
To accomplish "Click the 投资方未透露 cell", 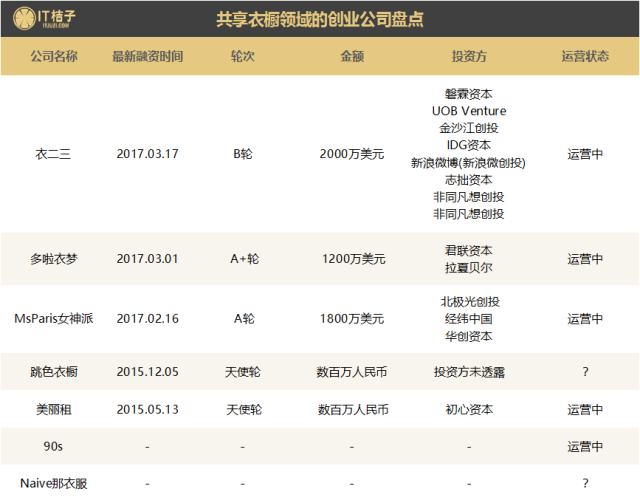I will [469, 372].
